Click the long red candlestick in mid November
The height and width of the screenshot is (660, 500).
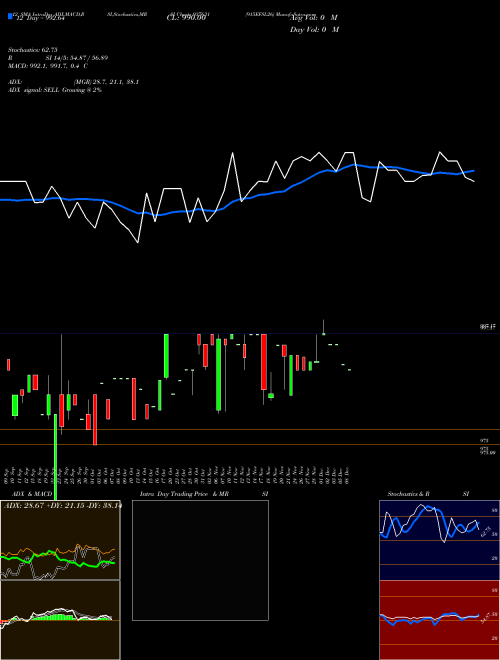tap(264, 362)
